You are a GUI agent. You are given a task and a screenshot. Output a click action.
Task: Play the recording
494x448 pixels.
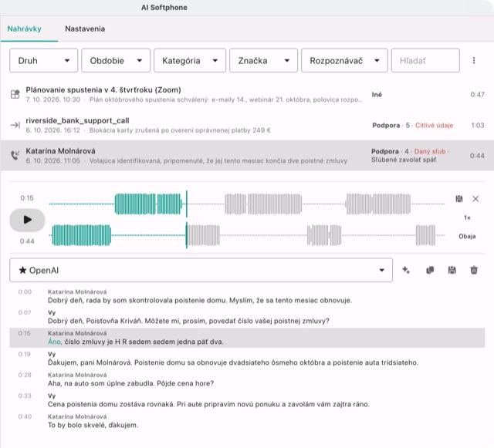[x=27, y=220]
